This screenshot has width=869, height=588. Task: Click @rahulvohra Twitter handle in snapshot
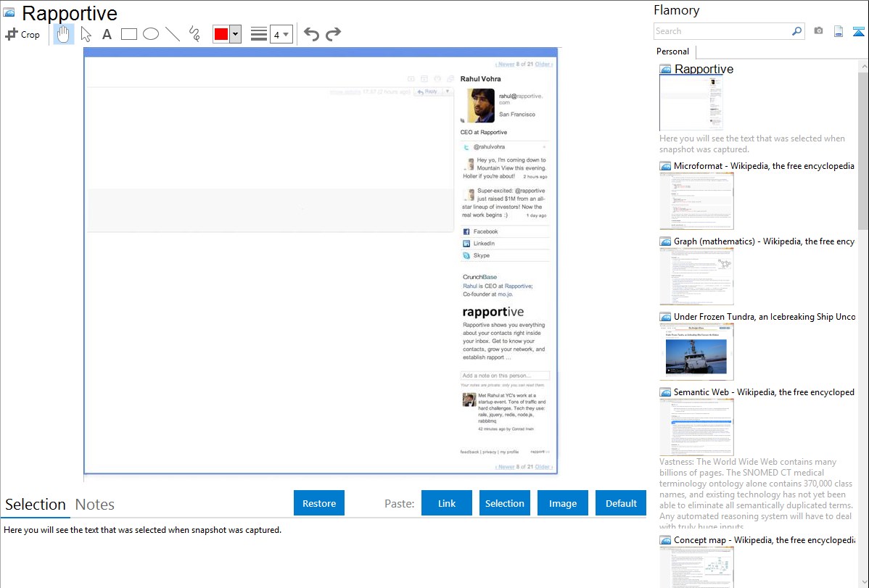pos(489,147)
